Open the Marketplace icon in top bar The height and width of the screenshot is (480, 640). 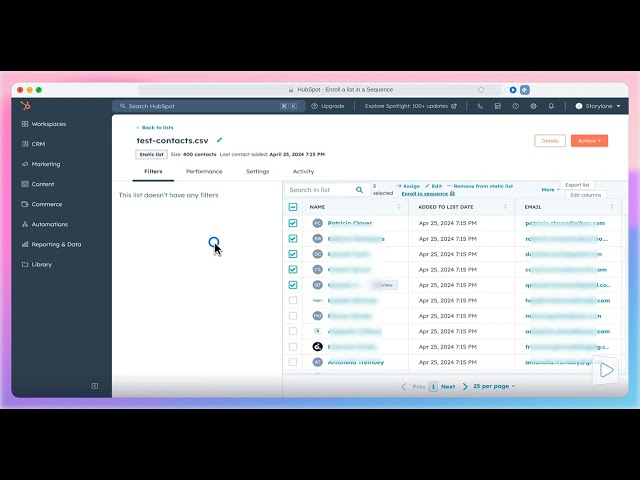pos(498,106)
